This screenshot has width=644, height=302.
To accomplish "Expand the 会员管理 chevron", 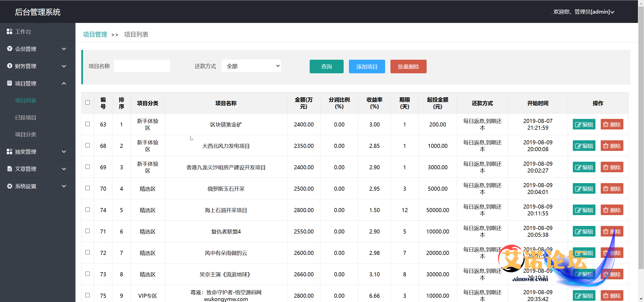I will click(64, 49).
